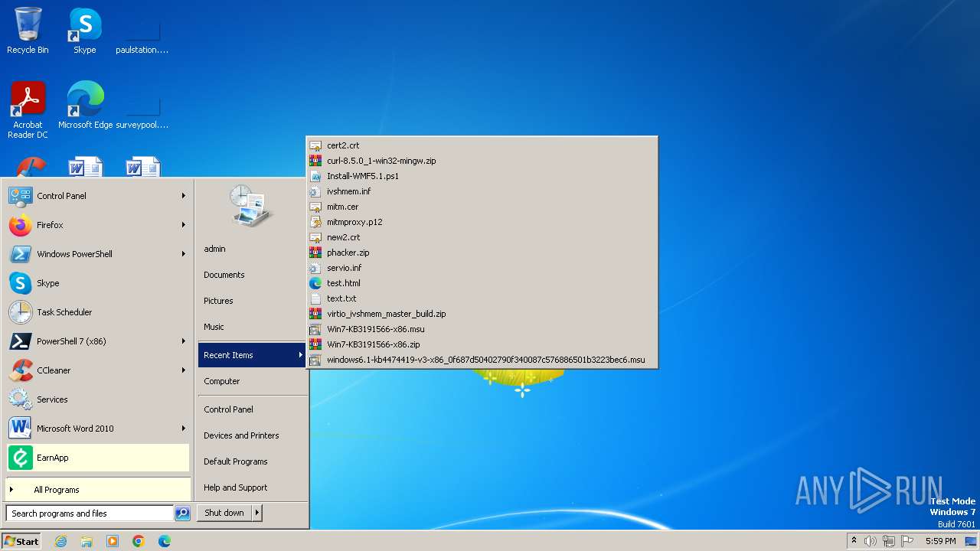
Task: Click the user account picture
Action: pyautogui.click(x=251, y=205)
